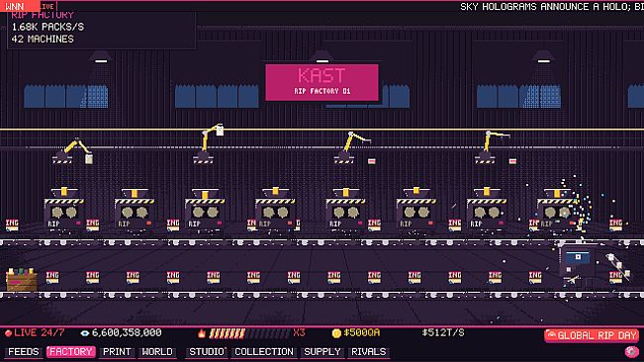This screenshot has height=362, width=644.
Task: Click the leftmost blue factory window
Action: pos(65,97)
